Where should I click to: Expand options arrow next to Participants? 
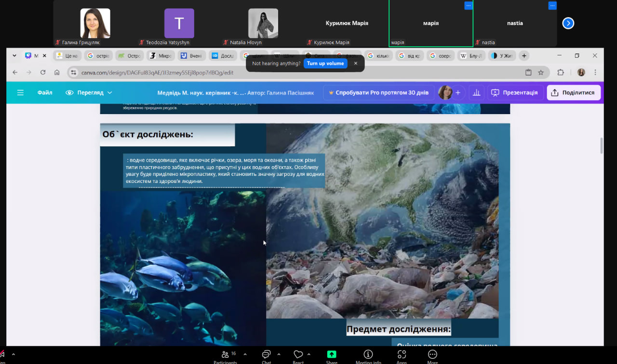pos(245,354)
